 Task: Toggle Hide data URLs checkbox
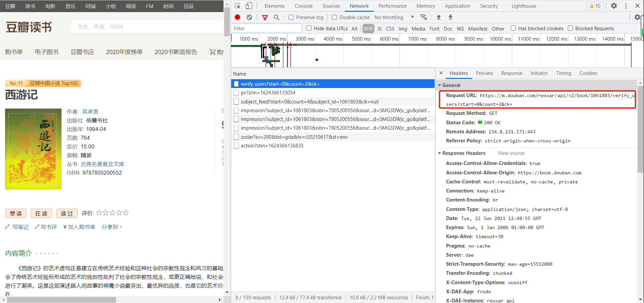[x=309, y=28]
